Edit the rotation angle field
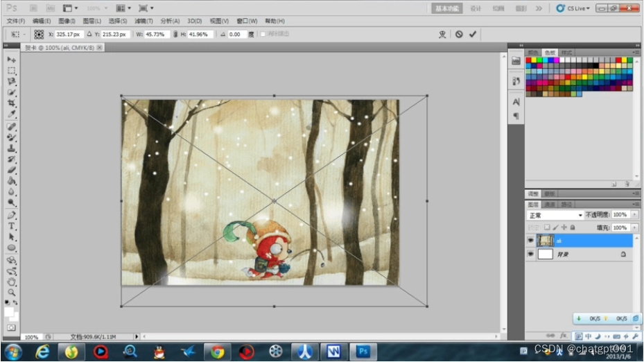 click(x=236, y=34)
